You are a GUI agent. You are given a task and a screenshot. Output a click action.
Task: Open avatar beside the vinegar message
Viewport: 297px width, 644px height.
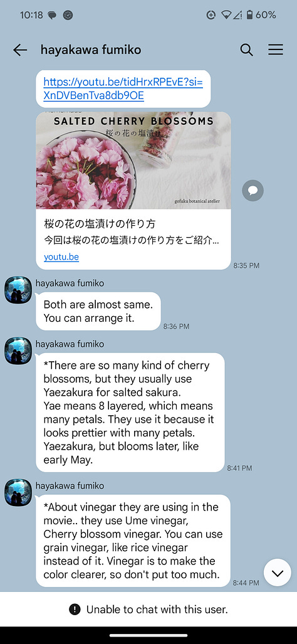coord(18,492)
